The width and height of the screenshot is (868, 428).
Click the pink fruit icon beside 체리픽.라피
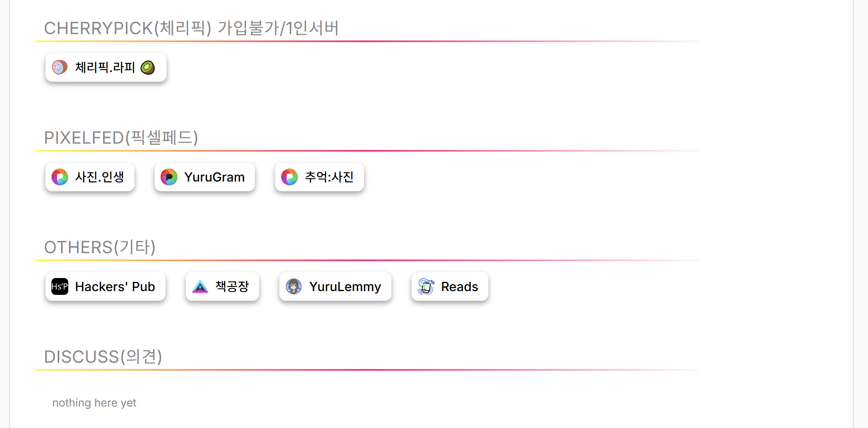(60, 67)
